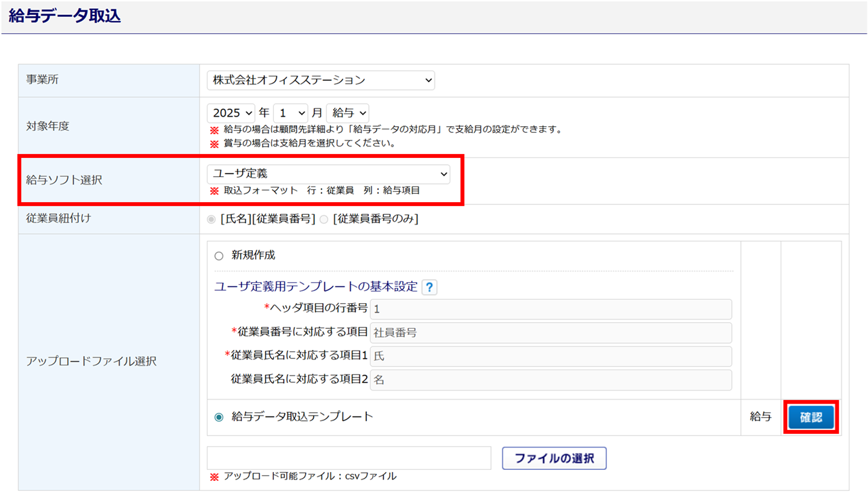The height and width of the screenshot is (495, 868).
Task: Select the [従業員番号のみ] radio button
Action: tap(324, 220)
